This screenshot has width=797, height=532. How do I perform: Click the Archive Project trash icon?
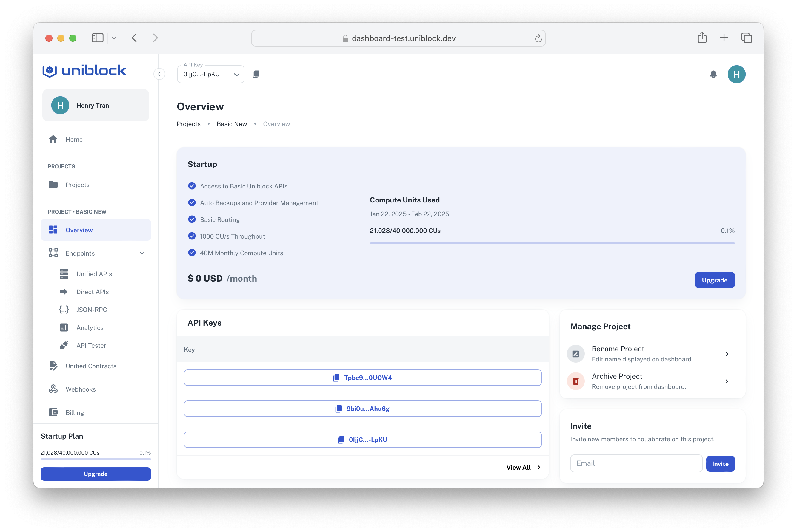click(x=576, y=381)
